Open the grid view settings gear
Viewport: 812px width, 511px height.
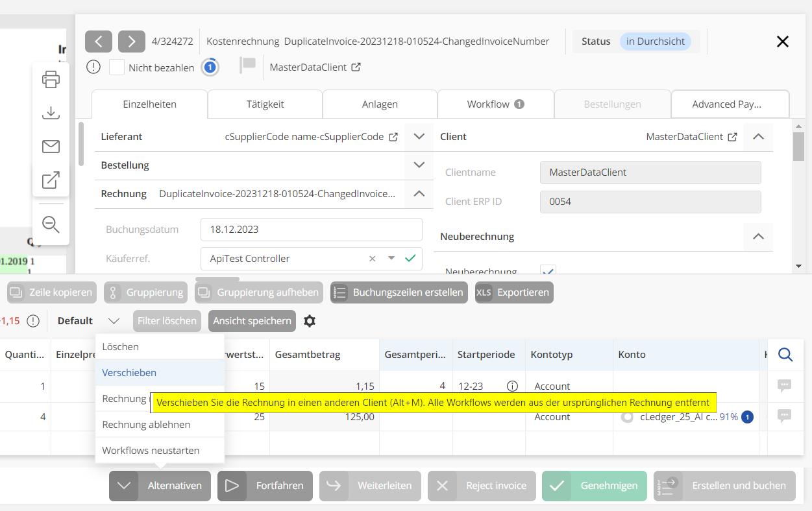(x=310, y=321)
